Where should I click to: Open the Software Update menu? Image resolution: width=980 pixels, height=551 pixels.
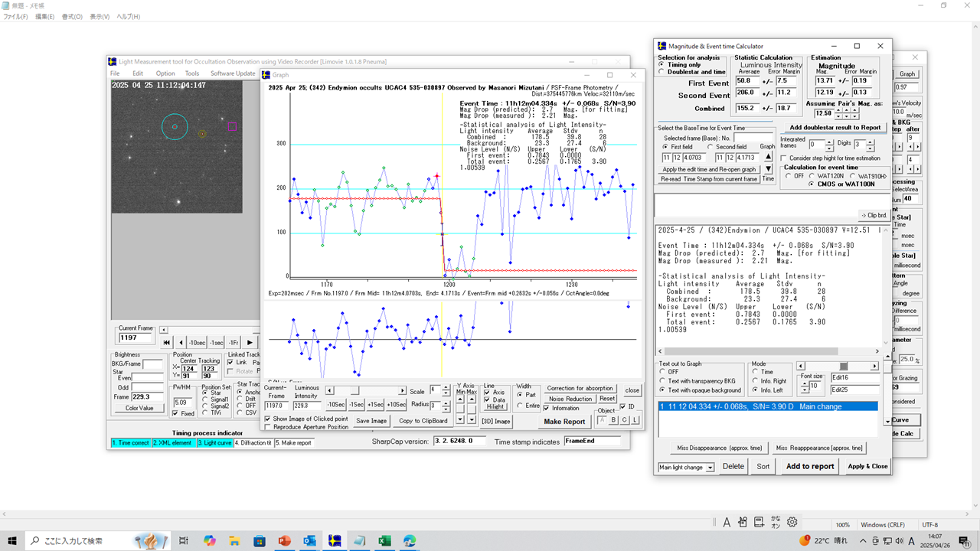(234, 73)
